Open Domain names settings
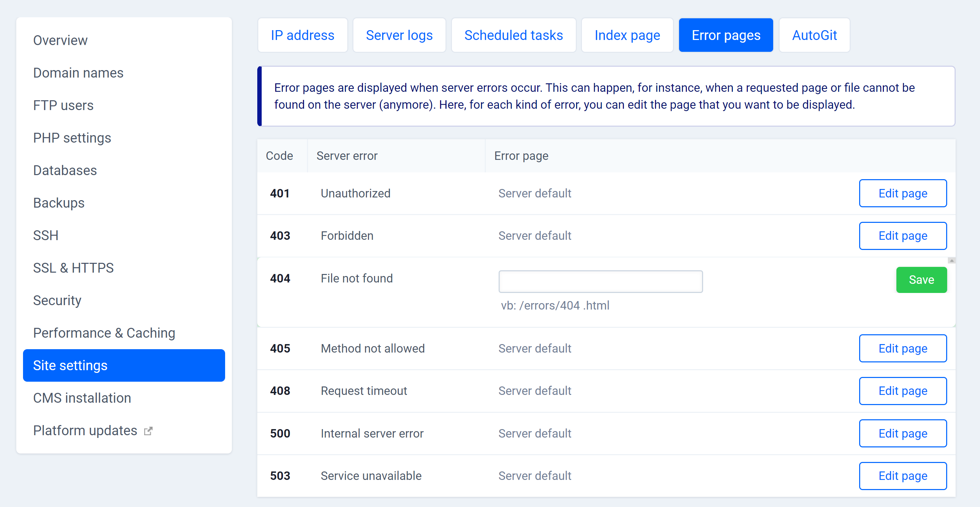The height and width of the screenshot is (507, 980). (x=79, y=73)
